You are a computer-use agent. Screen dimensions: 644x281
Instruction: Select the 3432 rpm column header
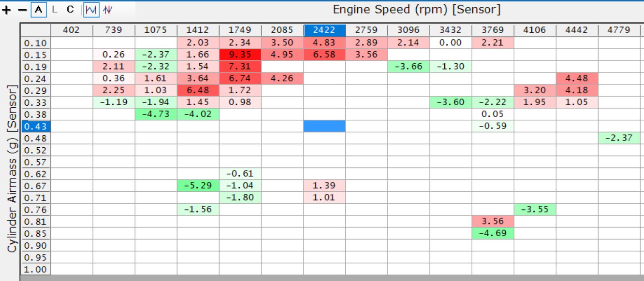[451, 30]
